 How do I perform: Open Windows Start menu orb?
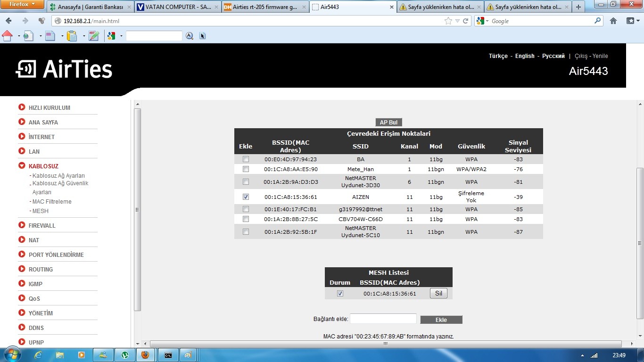pos(12,355)
